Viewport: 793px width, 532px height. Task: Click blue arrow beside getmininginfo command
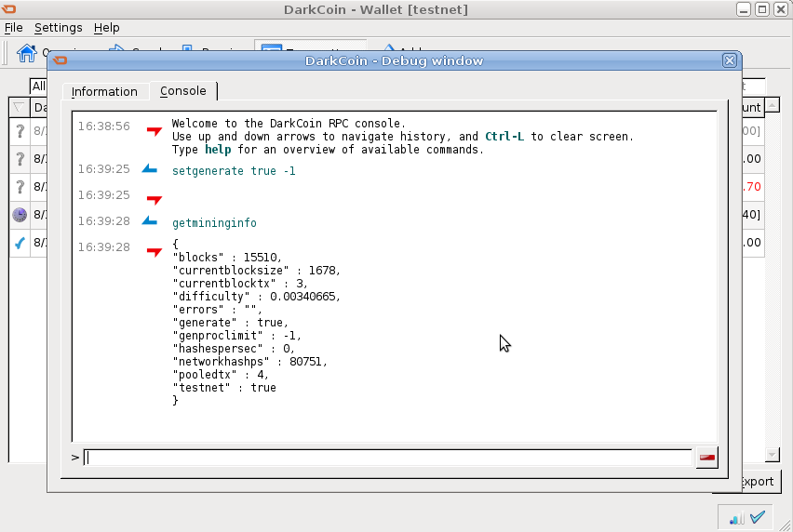point(150,220)
